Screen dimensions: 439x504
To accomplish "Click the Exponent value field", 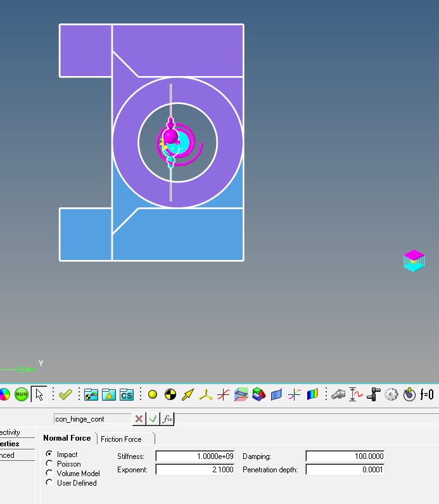I will coord(195,470).
